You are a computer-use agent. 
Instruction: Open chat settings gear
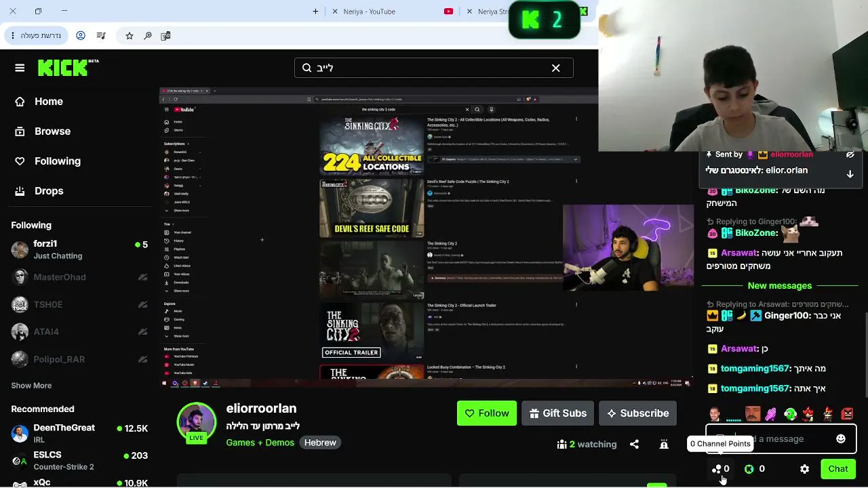pyautogui.click(x=804, y=469)
